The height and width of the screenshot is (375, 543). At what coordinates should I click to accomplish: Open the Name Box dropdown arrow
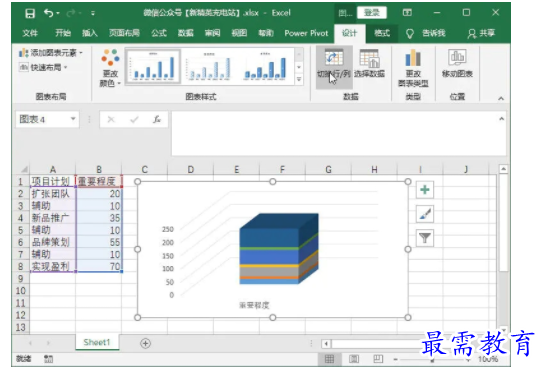pyautogui.click(x=73, y=119)
